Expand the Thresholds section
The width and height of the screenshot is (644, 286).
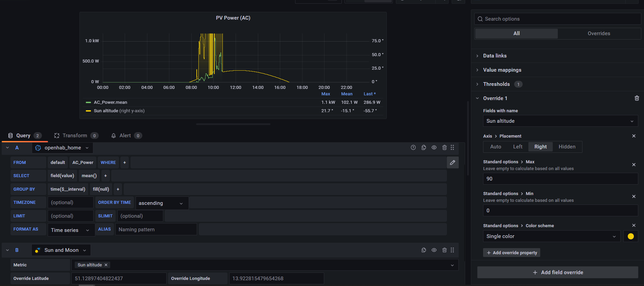click(496, 84)
